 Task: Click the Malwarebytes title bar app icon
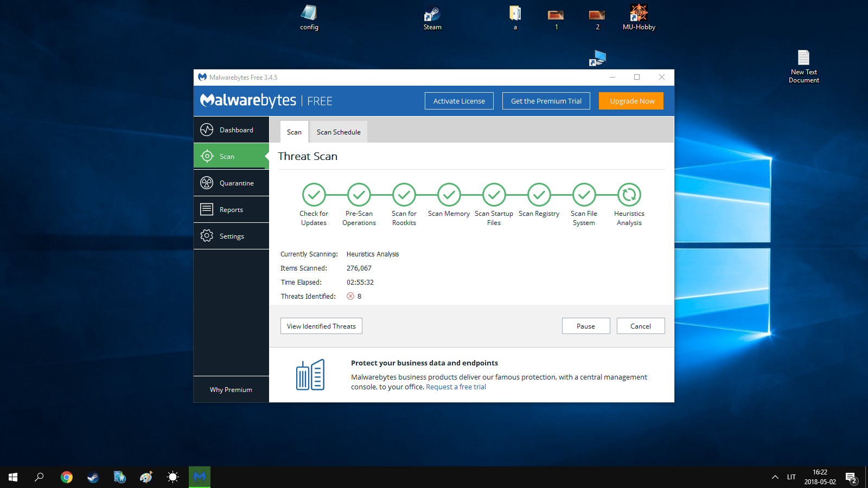(202, 77)
